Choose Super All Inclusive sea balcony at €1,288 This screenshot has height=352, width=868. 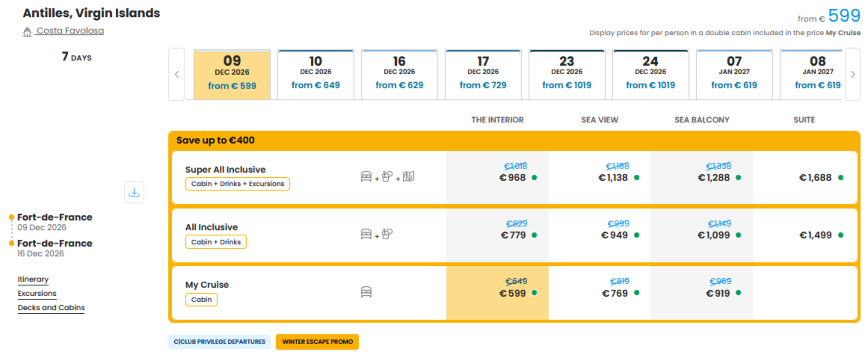(x=702, y=177)
